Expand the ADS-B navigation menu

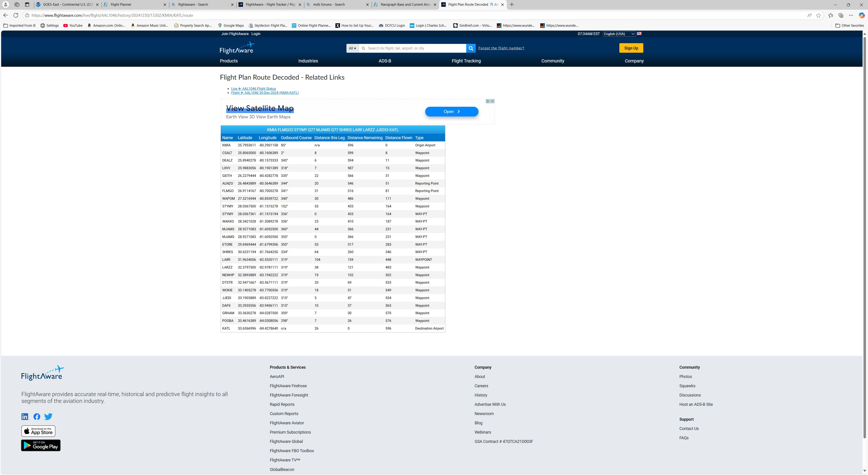pos(385,61)
